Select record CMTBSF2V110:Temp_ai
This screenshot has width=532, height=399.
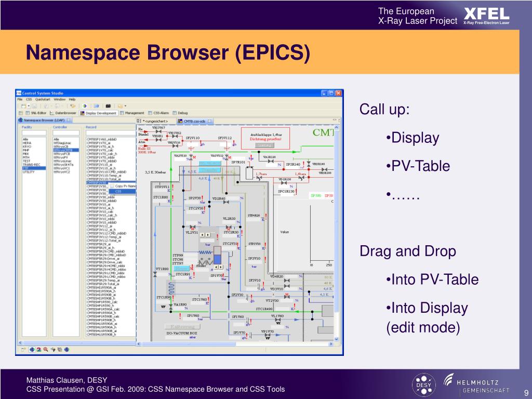pos(103,176)
